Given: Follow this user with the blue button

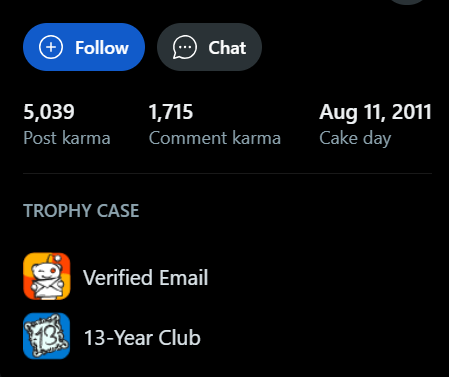Looking at the screenshot, I should pyautogui.click(x=84, y=47).
